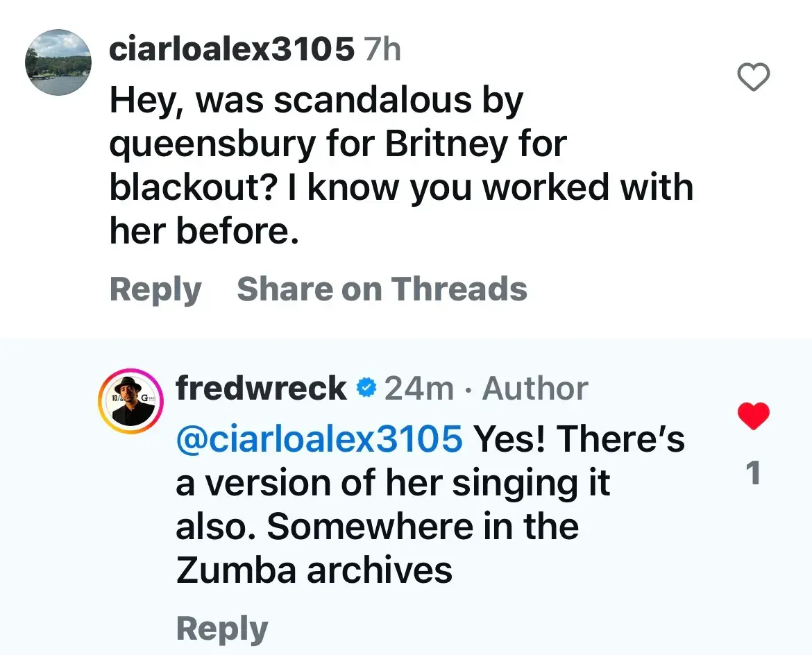Screen dimensions: 812x655
Task: Tap the 'Zumba archives' line in reply
Action: coord(314,570)
